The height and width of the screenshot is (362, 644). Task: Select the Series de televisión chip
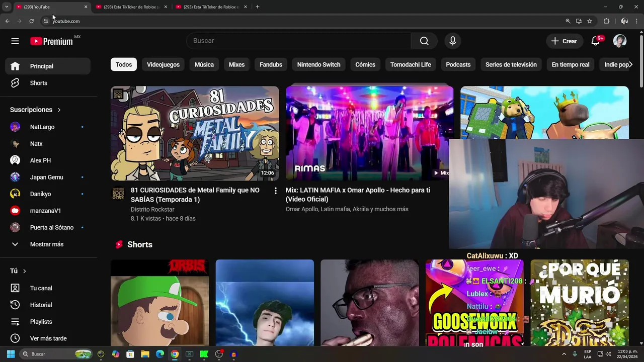coord(511,64)
